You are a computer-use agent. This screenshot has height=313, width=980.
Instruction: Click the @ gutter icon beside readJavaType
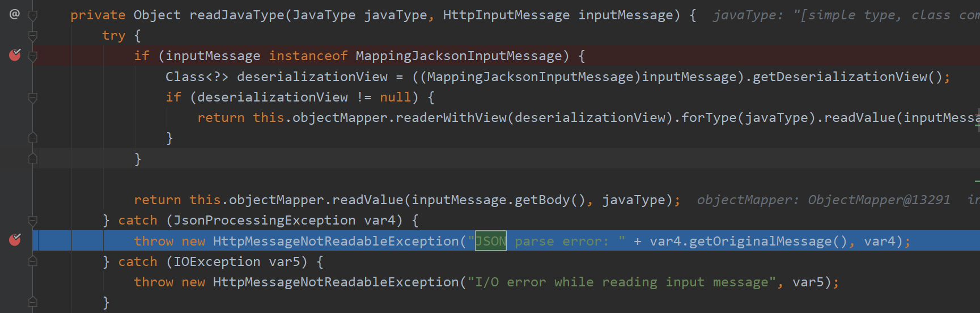(15, 14)
